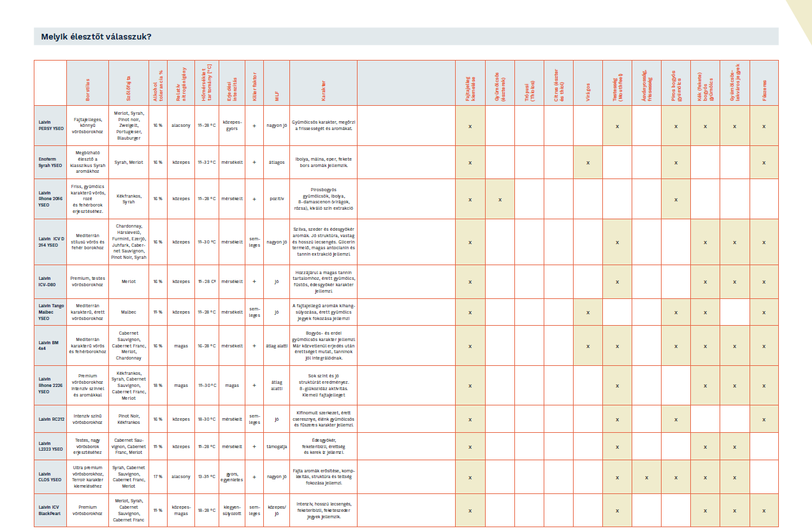Click the Malbec grape variety cell
Screen dimensions: 812x531
[128, 312]
